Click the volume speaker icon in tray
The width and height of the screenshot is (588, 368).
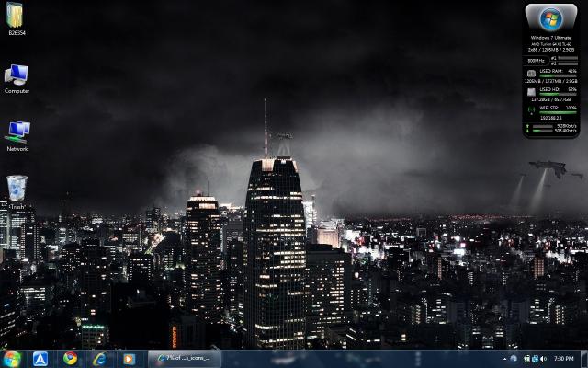543,359
